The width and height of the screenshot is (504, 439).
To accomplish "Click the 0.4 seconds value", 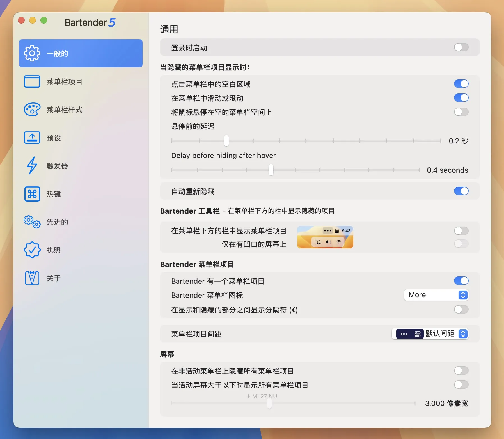I will coord(447,170).
